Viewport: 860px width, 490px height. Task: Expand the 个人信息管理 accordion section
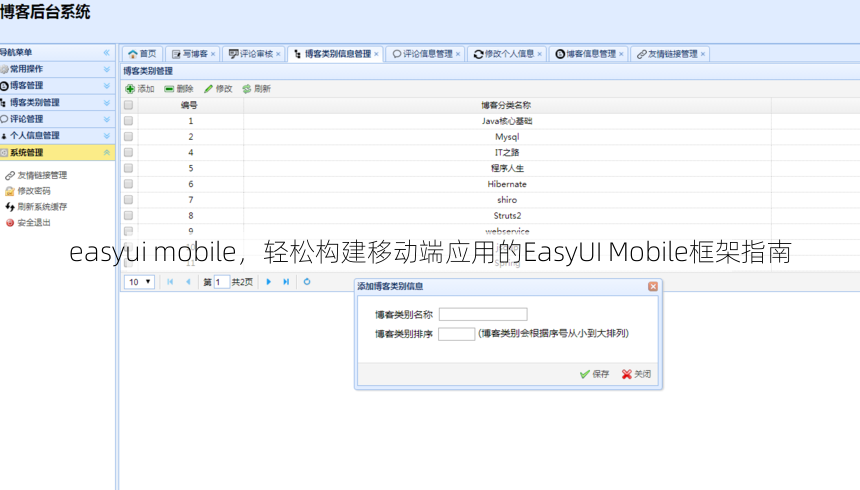(106, 136)
